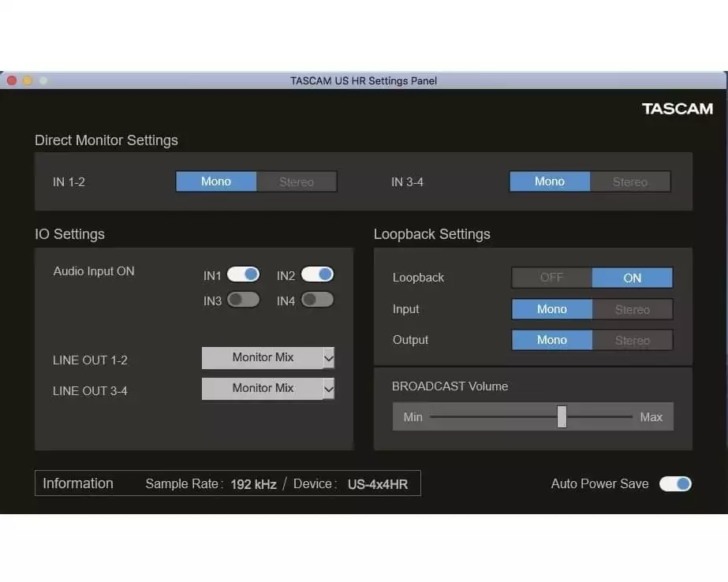The image size is (728, 582).
Task: Disable the Auto Power Save switch
Action: [x=675, y=483]
